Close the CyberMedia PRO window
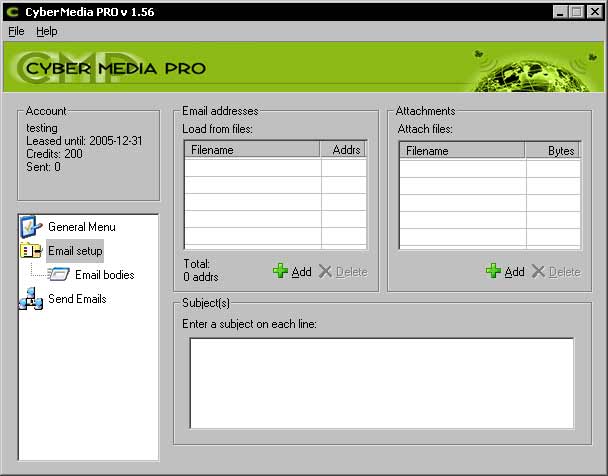 pyautogui.click(x=594, y=12)
